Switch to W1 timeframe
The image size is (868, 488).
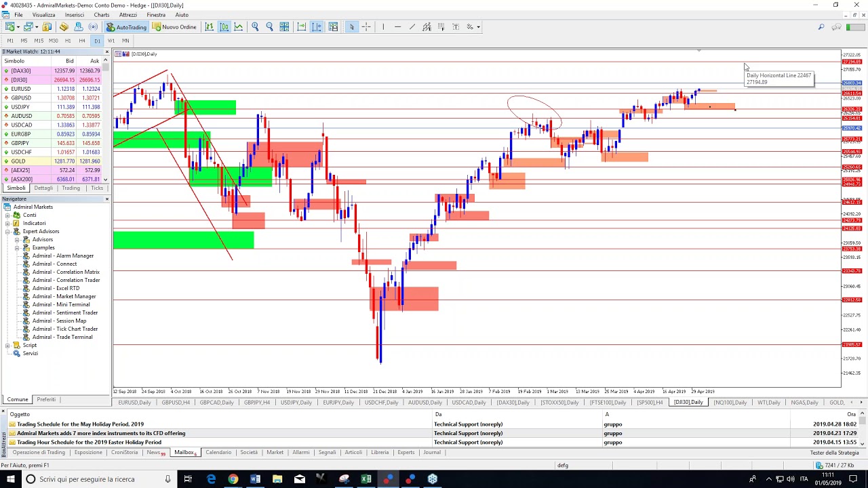[111, 41]
